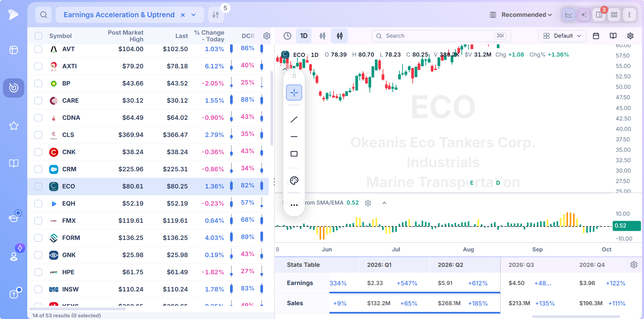Screen dimensions: 644x319
Task: Check the FORM row checkbox
Action: [x=38, y=238]
